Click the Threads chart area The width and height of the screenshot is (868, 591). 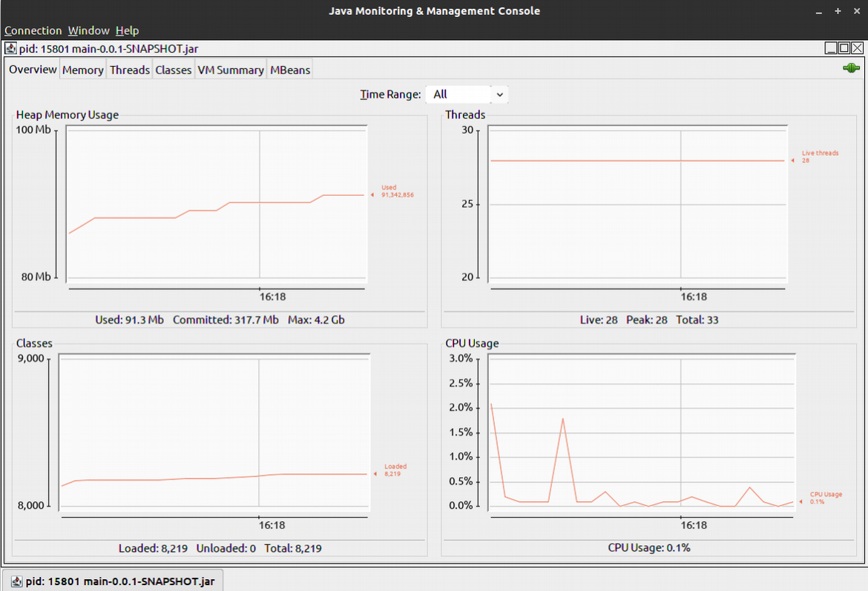click(638, 204)
